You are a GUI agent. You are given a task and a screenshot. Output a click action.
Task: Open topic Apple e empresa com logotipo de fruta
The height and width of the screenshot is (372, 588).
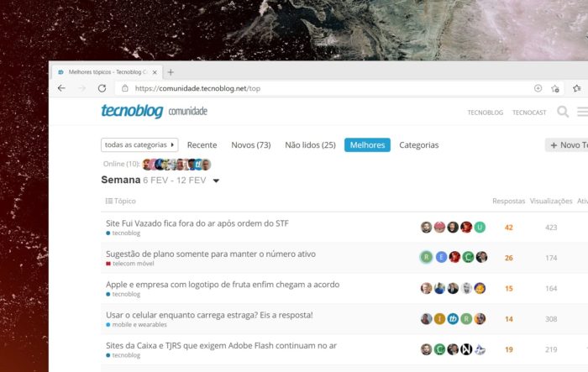tap(223, 285)
